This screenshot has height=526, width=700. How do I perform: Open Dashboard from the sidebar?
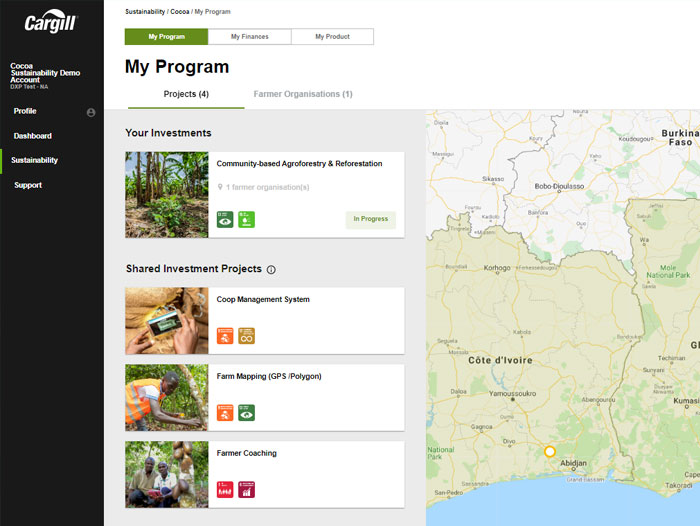[33, 136]
